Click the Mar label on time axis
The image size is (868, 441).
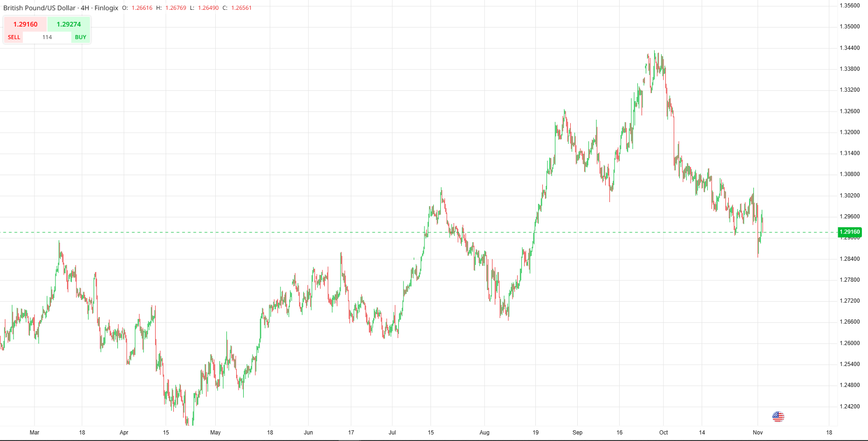click(x=34, y=433)
